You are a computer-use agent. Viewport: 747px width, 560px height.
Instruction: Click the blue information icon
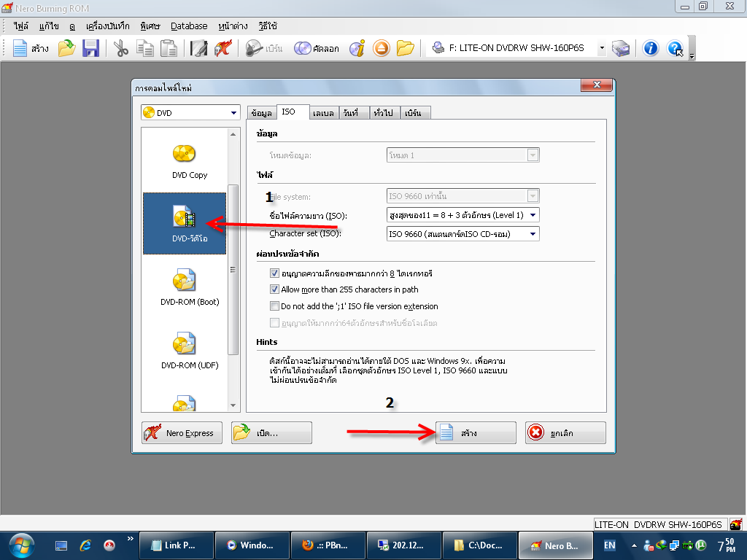[650, 48]
